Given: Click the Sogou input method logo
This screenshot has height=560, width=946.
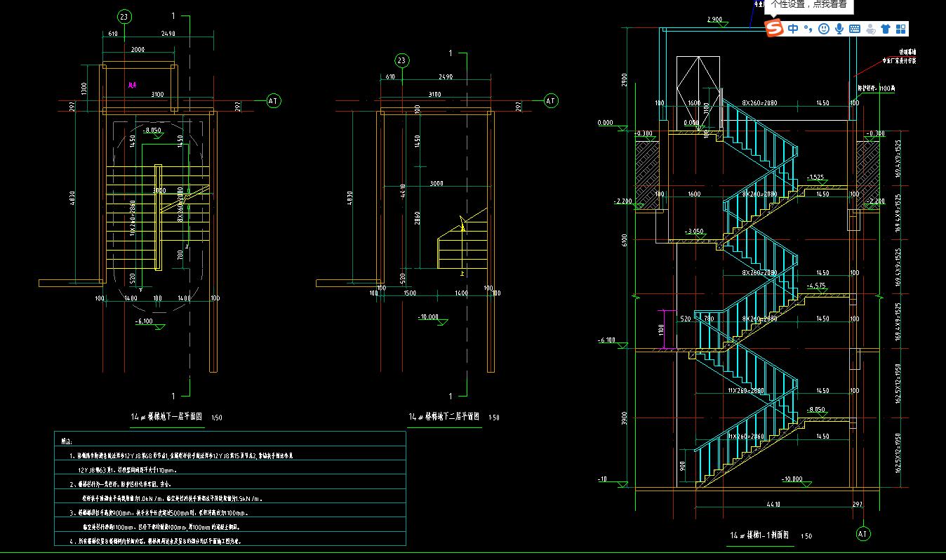Looking at the screenshot, I should pos(773,29).
